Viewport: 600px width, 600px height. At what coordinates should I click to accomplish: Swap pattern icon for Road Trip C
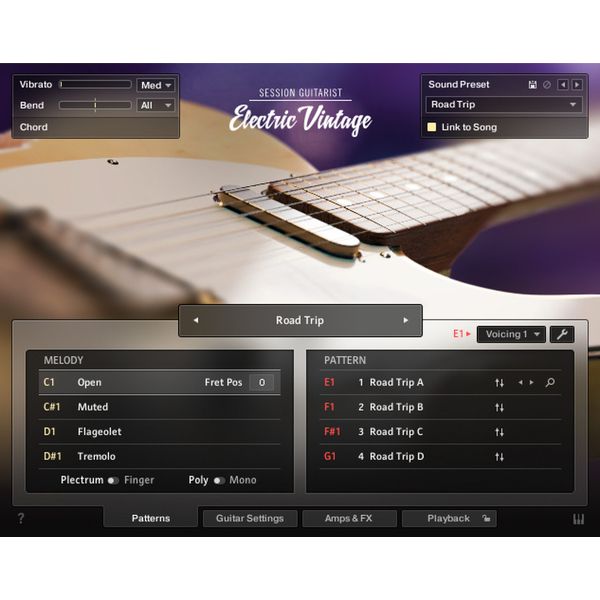(499, 432)
